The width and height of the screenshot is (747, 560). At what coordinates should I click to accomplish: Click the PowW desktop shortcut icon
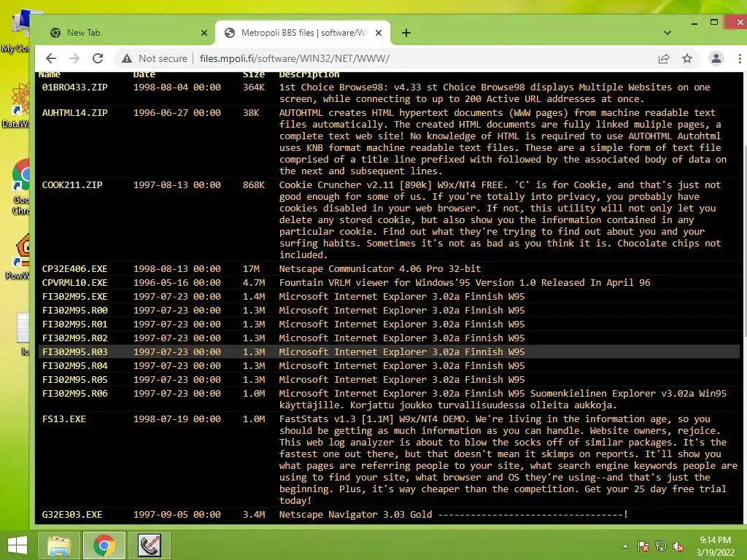click(19, 256)
